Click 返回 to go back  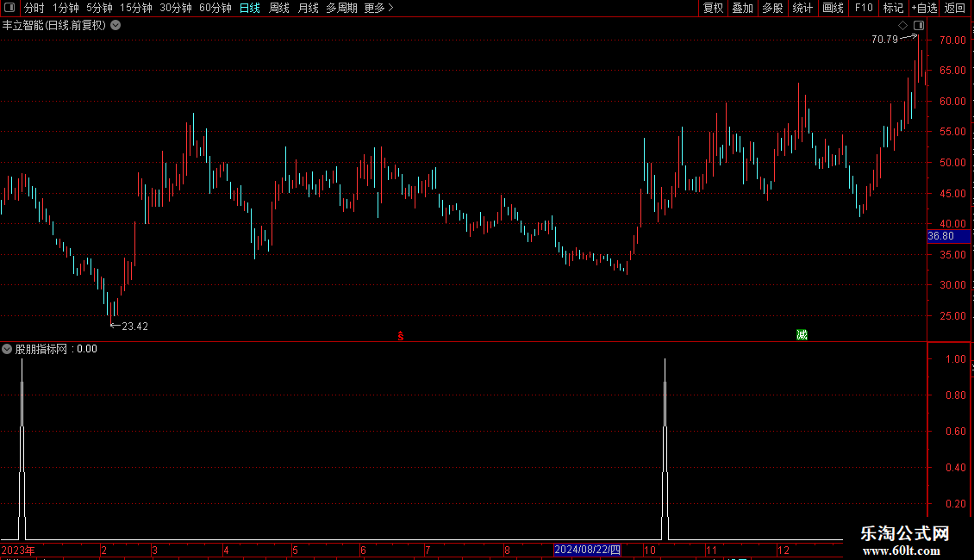[x=955, y=8]
